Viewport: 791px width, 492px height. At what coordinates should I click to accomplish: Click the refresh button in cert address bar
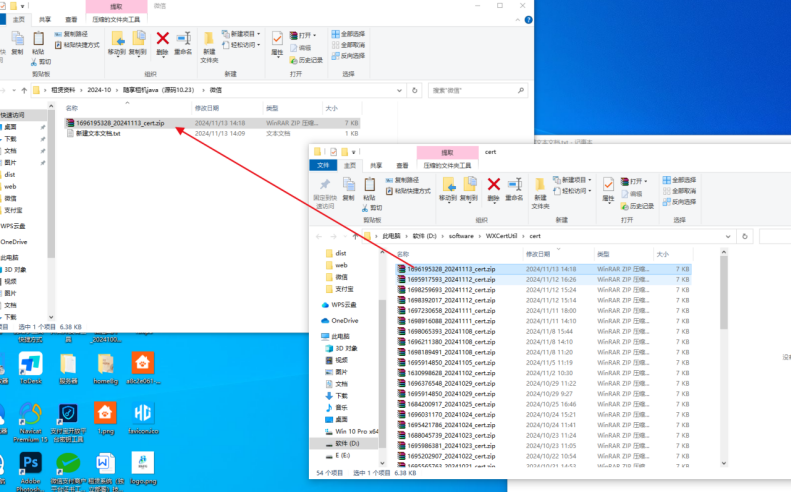click(x=744, y=236)
